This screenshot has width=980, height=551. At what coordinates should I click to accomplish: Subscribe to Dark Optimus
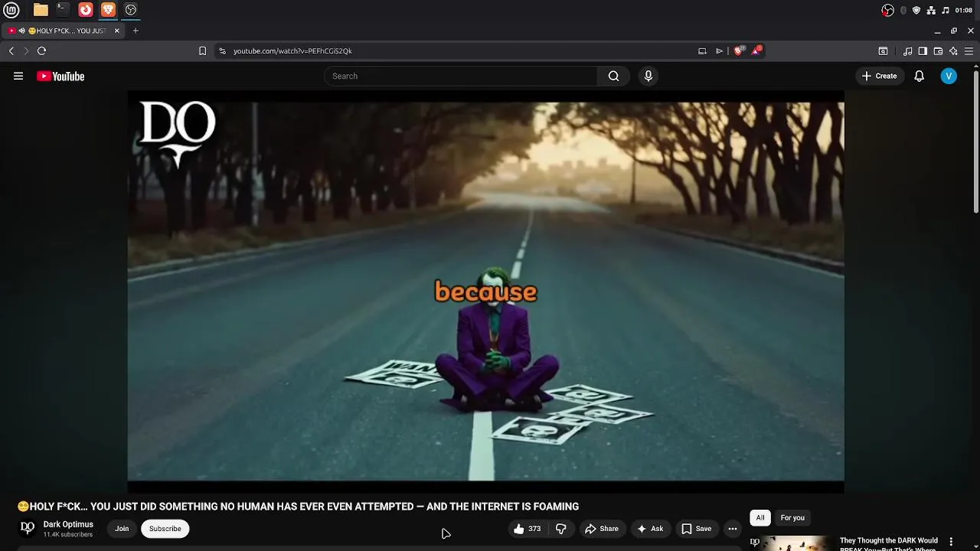(165, 529)
